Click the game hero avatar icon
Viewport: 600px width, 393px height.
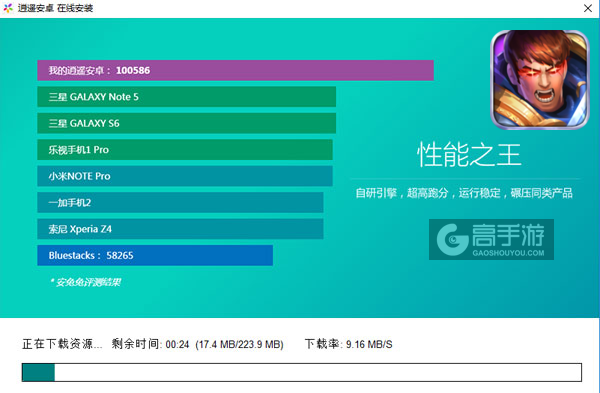pos(540,80)
